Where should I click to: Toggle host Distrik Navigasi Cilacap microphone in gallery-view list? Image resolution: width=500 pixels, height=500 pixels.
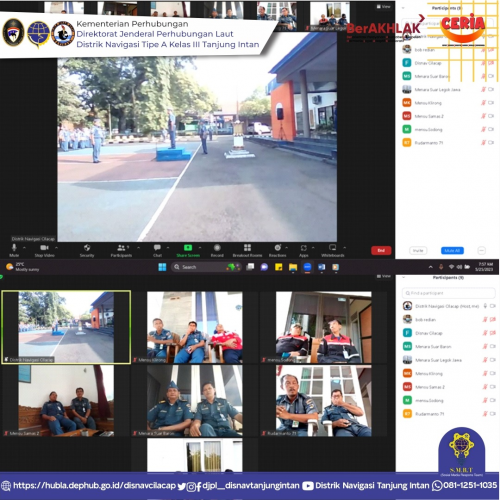486,306
